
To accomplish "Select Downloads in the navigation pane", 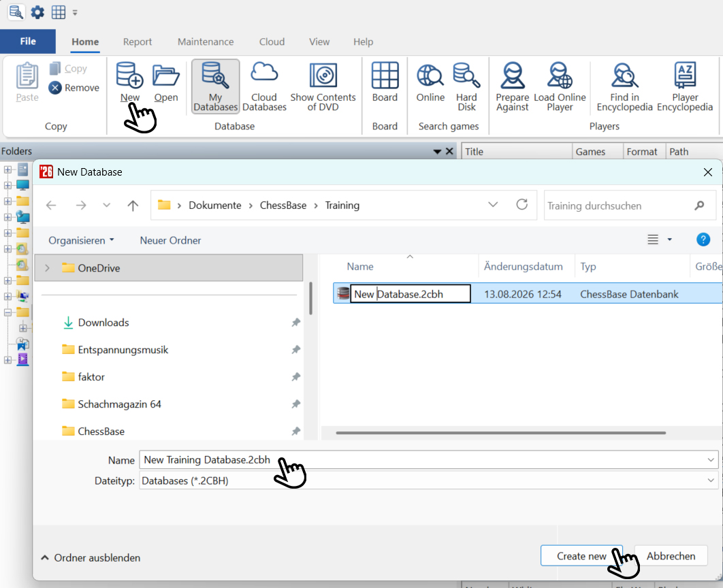I will point(103,323).
